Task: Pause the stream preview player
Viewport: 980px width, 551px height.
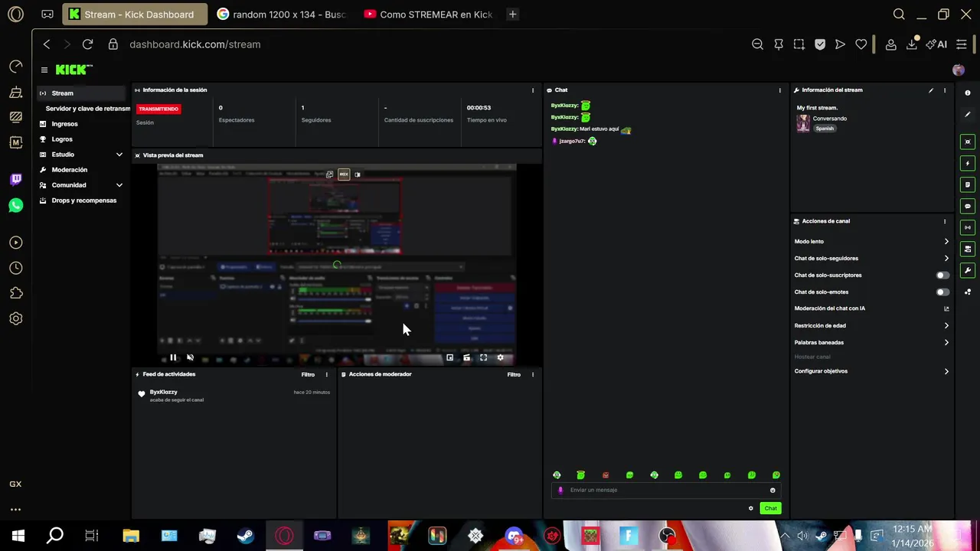Action: pyautogui.click(x=173, y=357)
